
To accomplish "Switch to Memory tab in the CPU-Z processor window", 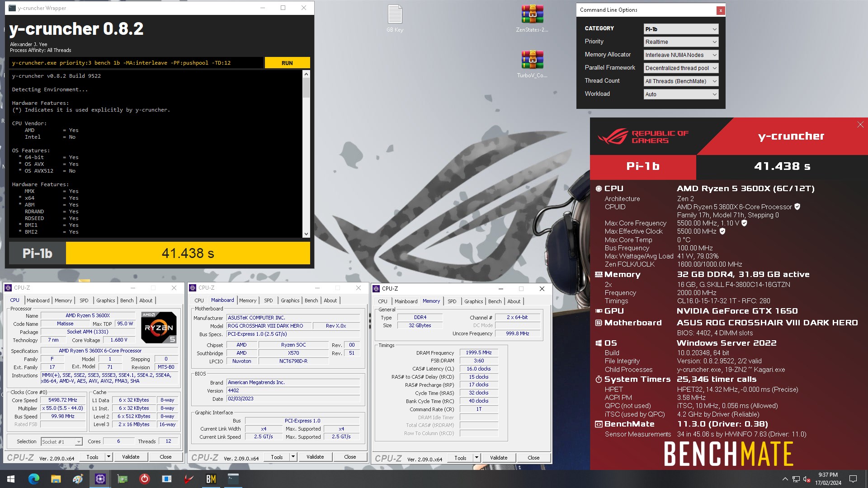I will click(x=63, y=300).
